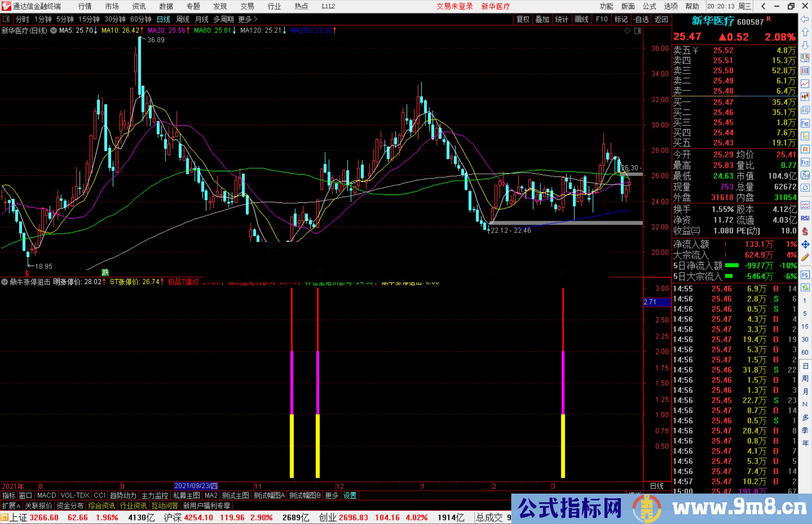Select yearly 年 period in right sidebar
Screen dimensions: 812x524
point(805,443)
